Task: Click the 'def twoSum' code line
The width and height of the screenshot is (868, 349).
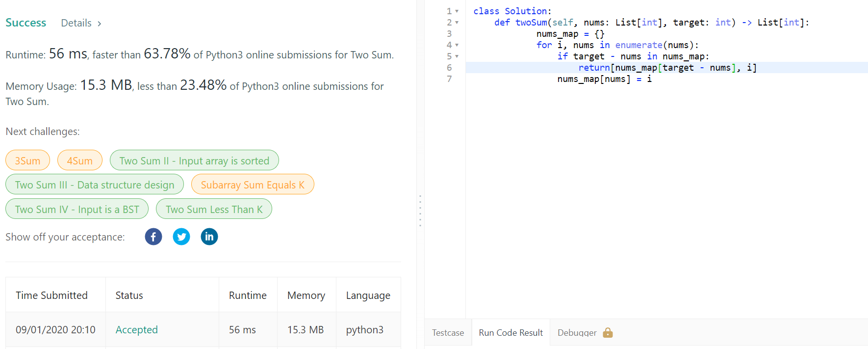Action: (652, 23)
